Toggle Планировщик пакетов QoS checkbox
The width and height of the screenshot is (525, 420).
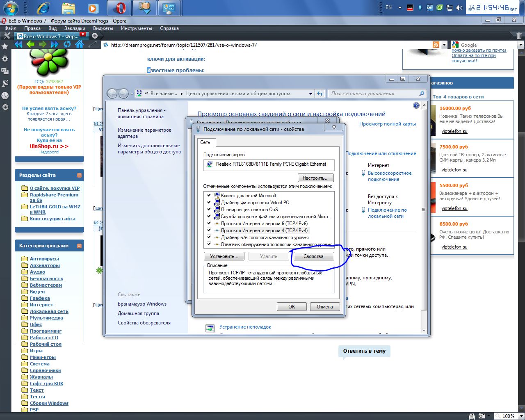pos(209,209)
